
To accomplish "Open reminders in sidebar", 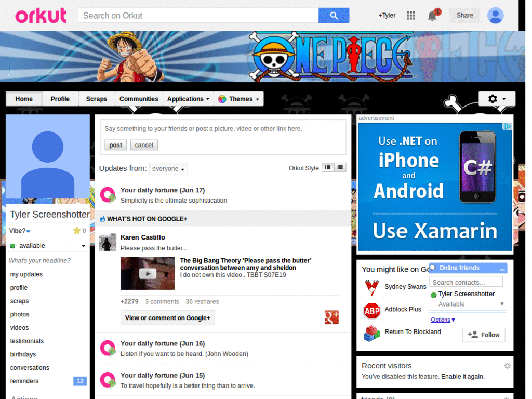I will pyautogui.click(x=24, y=381).
